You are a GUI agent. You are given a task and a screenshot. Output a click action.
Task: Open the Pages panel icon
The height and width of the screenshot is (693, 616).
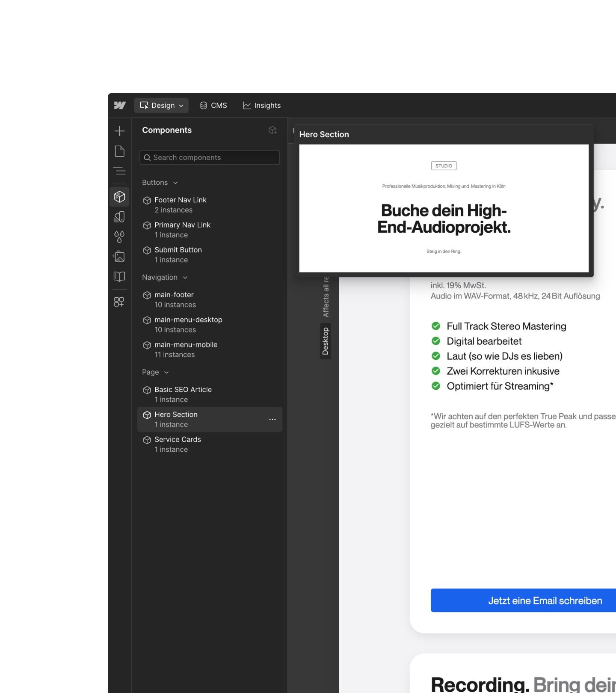tap(120, 151)
